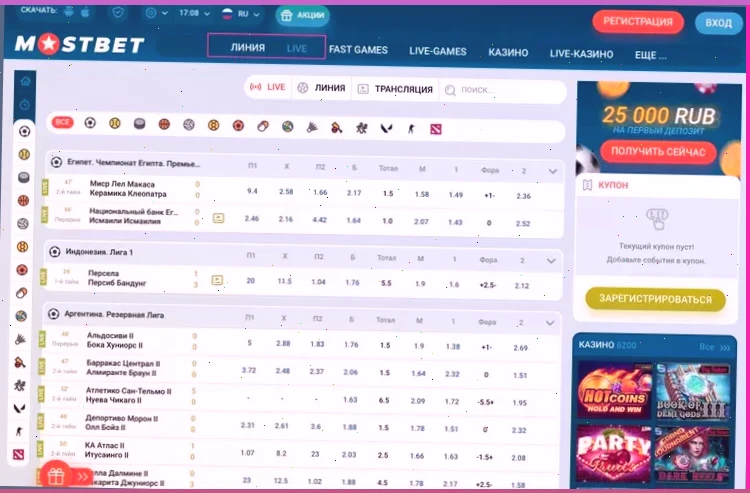
Task: Filter by cricket in the top sport icon row
Action: tap(337, 128)
